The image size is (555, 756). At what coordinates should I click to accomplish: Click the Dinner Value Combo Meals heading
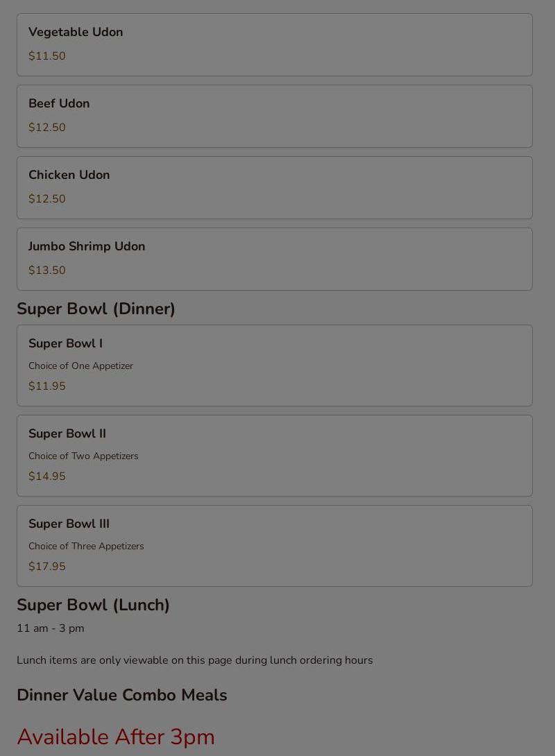pyautogui.click(x=122, y=696)
